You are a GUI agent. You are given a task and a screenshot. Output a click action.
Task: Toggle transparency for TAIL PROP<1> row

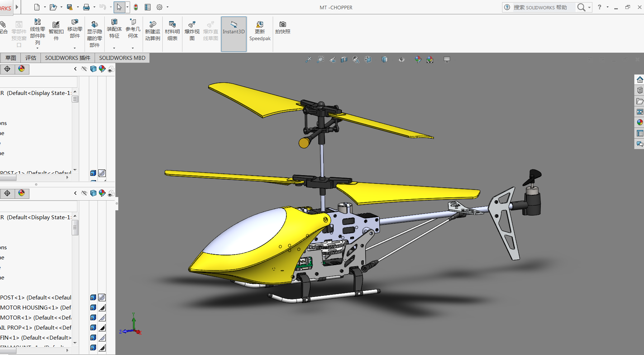tap(102, 327)
